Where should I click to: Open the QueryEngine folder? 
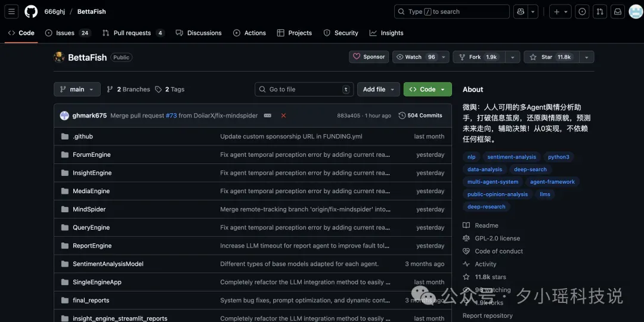pyautogui.click(x=91, y=227)
